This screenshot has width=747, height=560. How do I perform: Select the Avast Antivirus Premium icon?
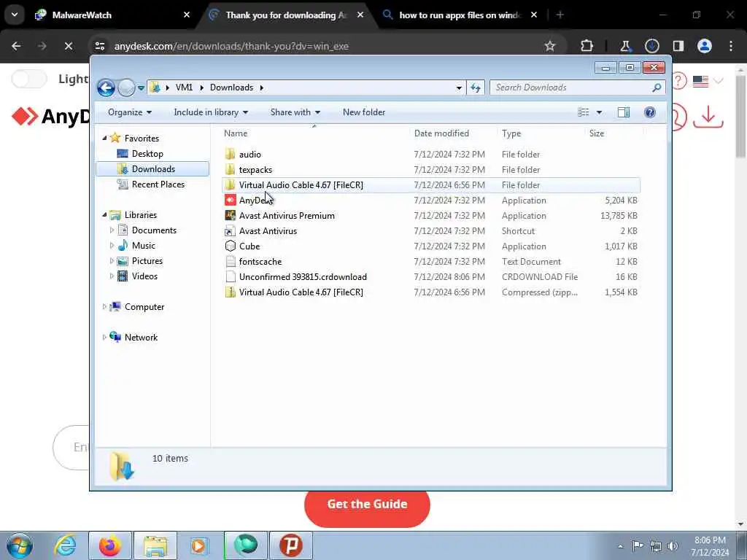[x=230, y=216]
